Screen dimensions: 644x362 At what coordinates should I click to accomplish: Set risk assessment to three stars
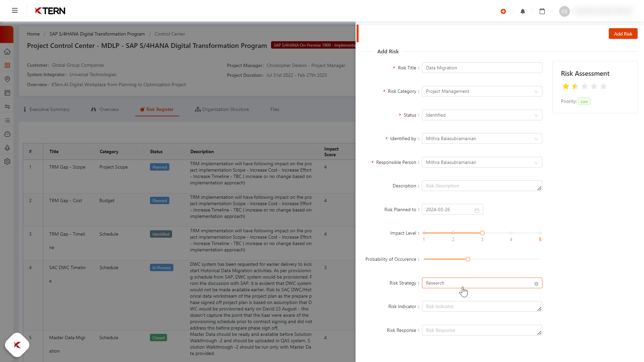pyautogui.click(x=585, y=86)
